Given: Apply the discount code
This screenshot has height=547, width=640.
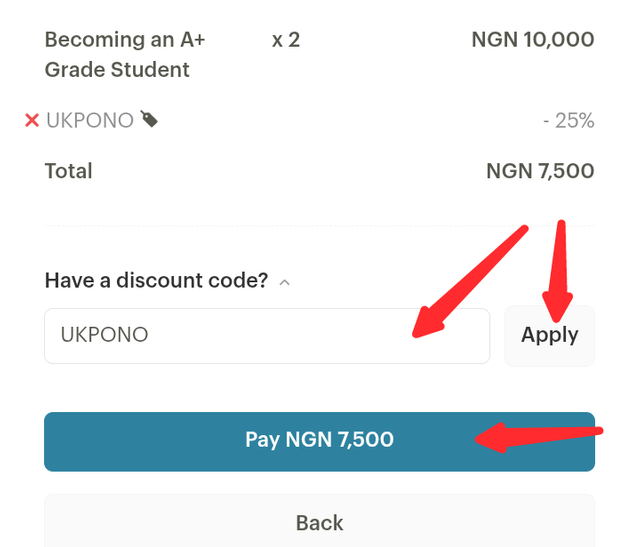Looking at the screenshot, I should coord(549,336).
